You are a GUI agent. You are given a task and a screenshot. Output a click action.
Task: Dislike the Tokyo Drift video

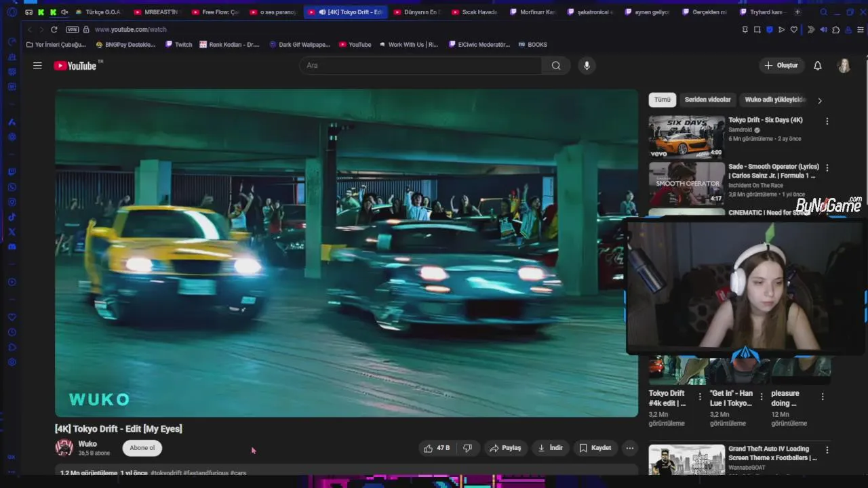467,448
